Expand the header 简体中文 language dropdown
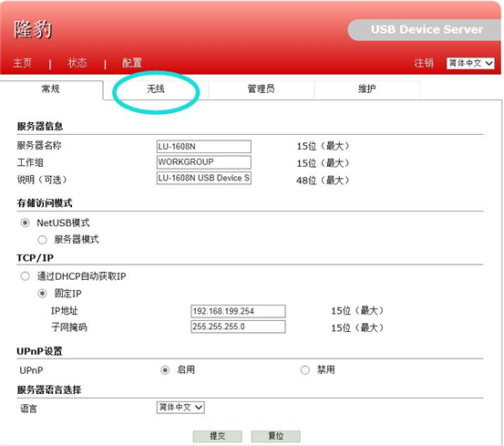504x446 pixels. 470,63
